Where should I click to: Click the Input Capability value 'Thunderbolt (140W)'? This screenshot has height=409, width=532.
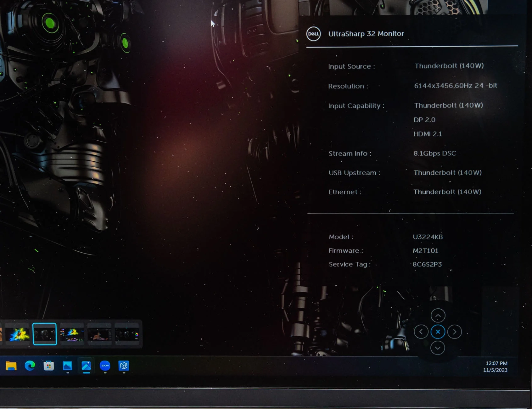[x=448, y=105]
